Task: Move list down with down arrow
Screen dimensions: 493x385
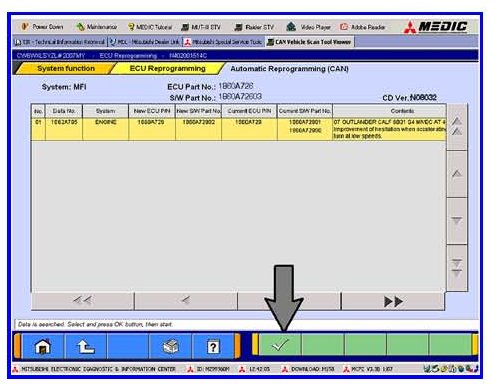Action: pos(457,221)
